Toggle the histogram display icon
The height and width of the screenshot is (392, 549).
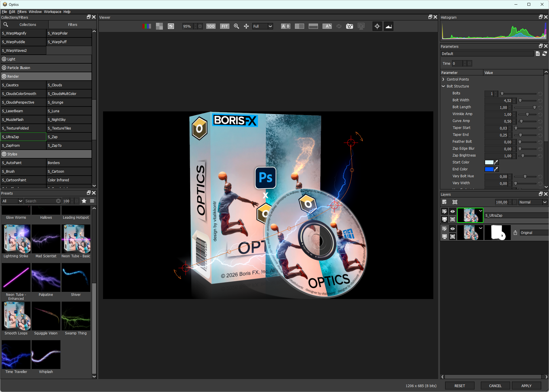click(x=389, y=26)
